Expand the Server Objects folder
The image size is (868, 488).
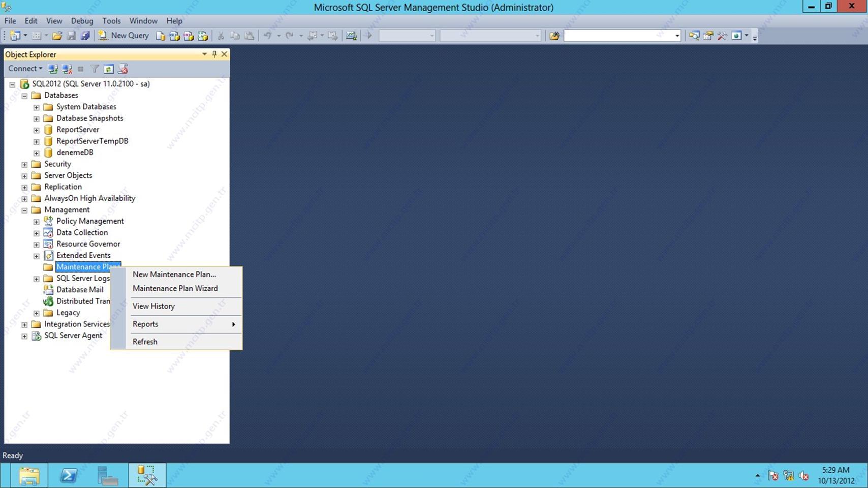(x=24, y=176)
